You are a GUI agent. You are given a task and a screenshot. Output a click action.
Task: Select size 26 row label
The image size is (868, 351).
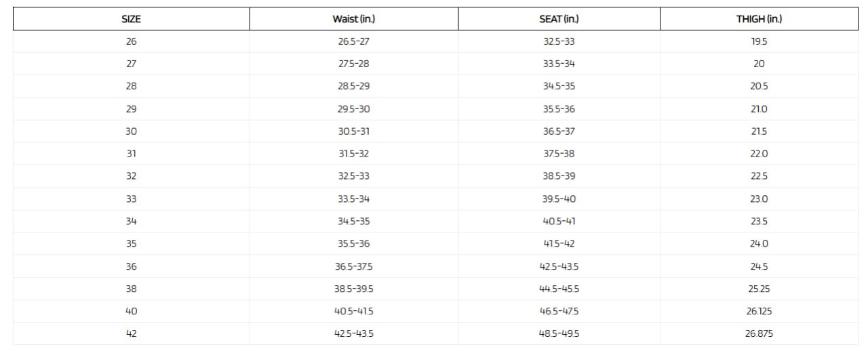tap(131, 41)
